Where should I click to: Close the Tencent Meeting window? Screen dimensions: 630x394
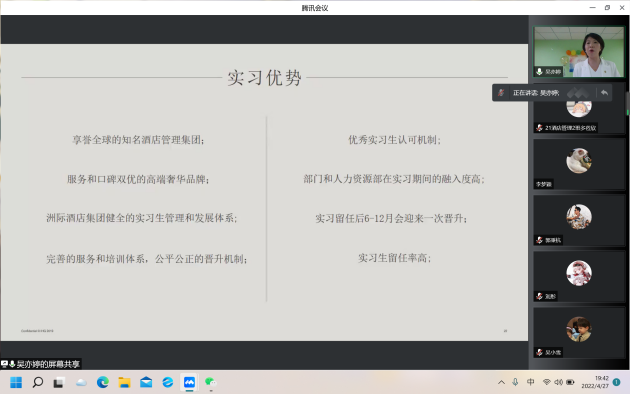click(x=622, y=8)
